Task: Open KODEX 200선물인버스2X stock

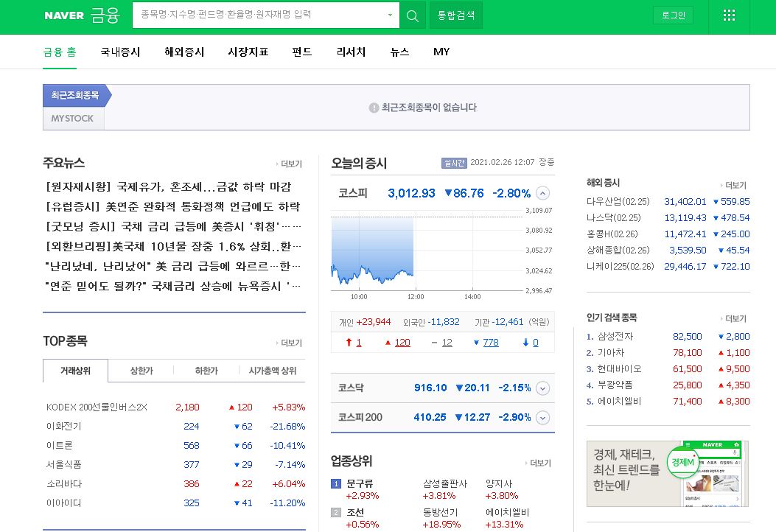Action: tap(97, 407)
